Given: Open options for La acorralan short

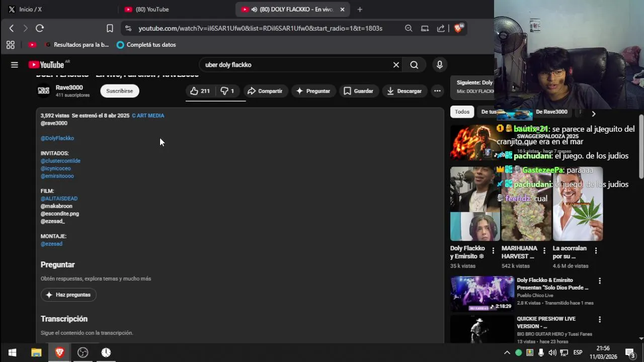Looking at the screenshot, I should [x=596, y=250].
